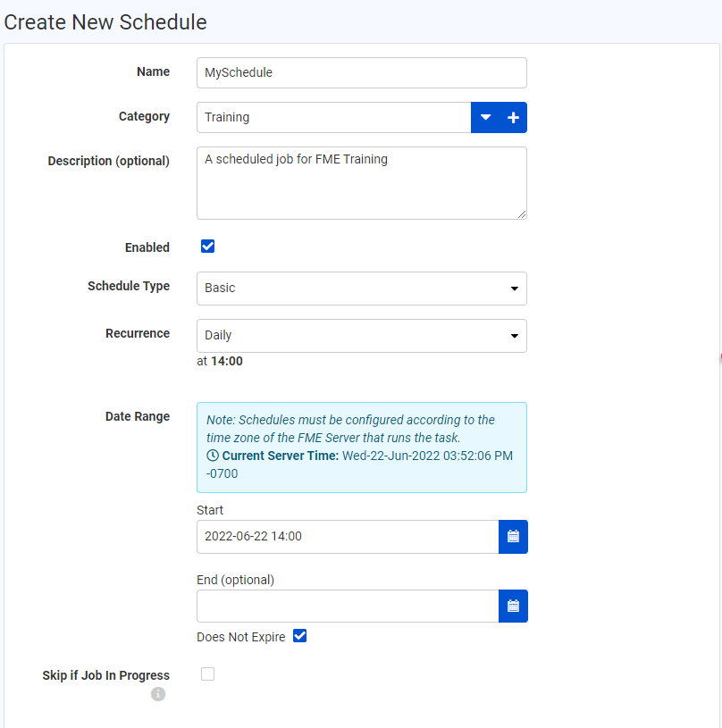Click the time zone note box

pyautogui.click(x=361, y=447)
